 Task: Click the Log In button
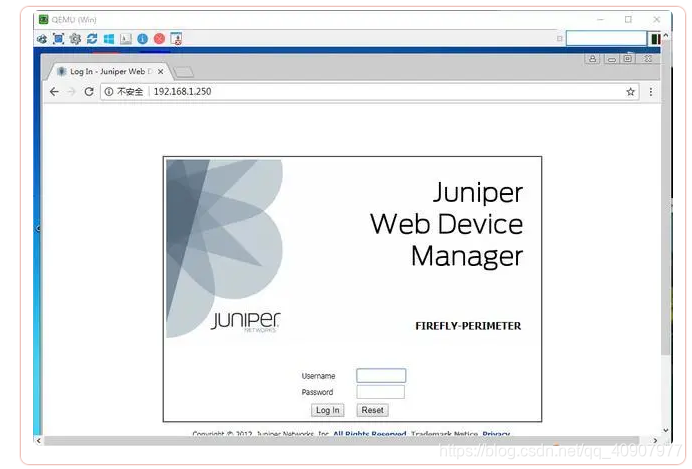327,410
